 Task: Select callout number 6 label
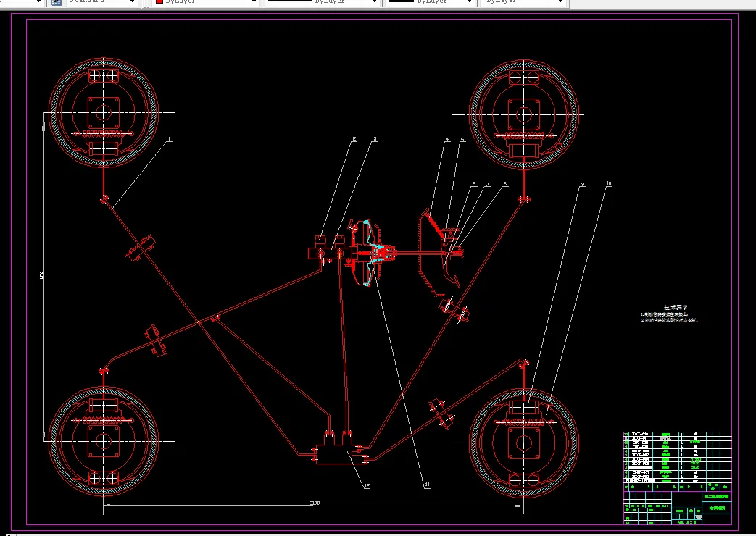point(474,184)
